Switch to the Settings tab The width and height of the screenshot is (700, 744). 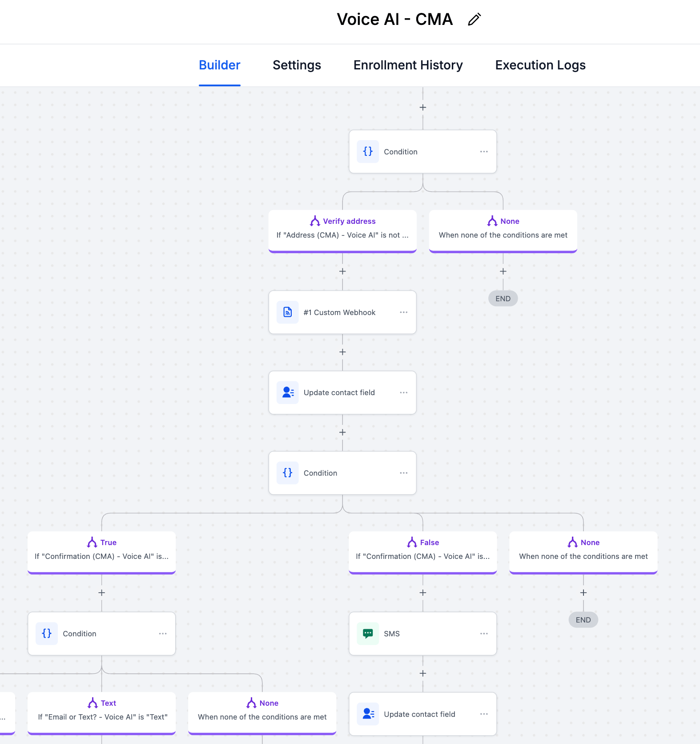click(x=297, y=65)
